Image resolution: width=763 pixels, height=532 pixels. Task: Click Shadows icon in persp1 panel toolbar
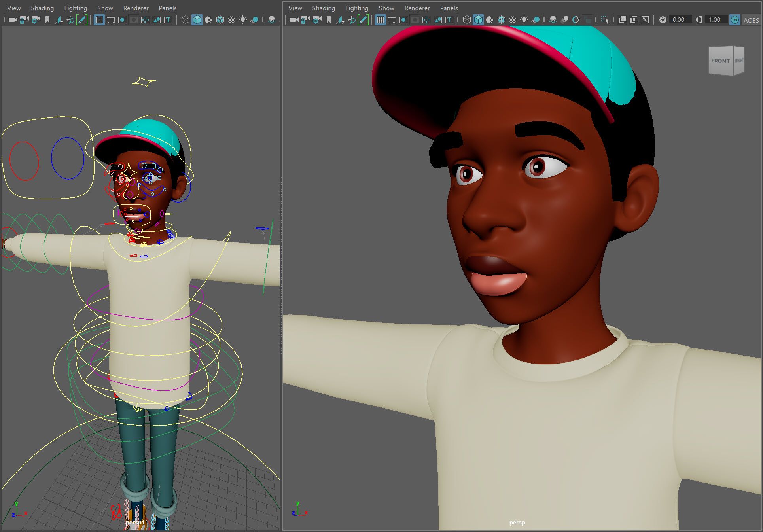click(x=254, y=20)
